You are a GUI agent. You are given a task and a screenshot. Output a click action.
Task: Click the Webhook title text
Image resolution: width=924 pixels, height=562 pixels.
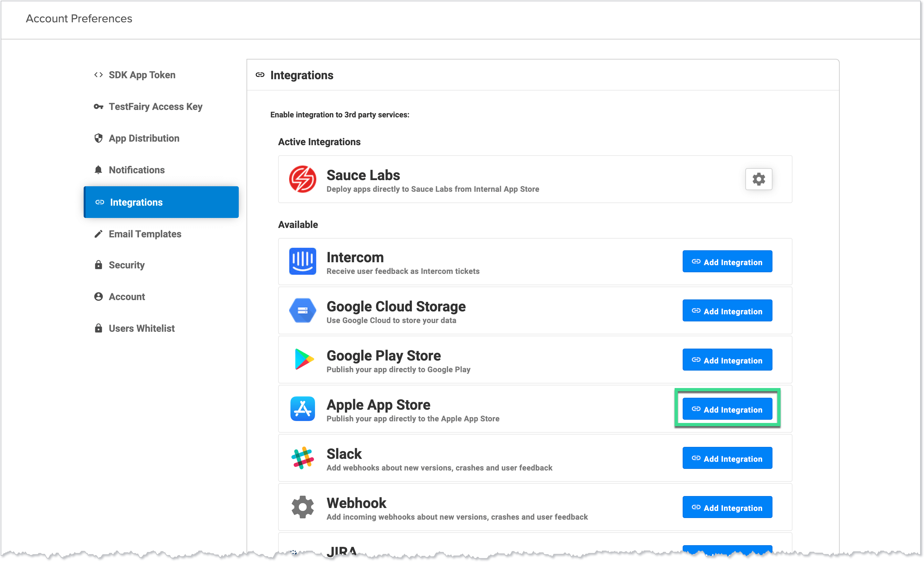(356, 503)
